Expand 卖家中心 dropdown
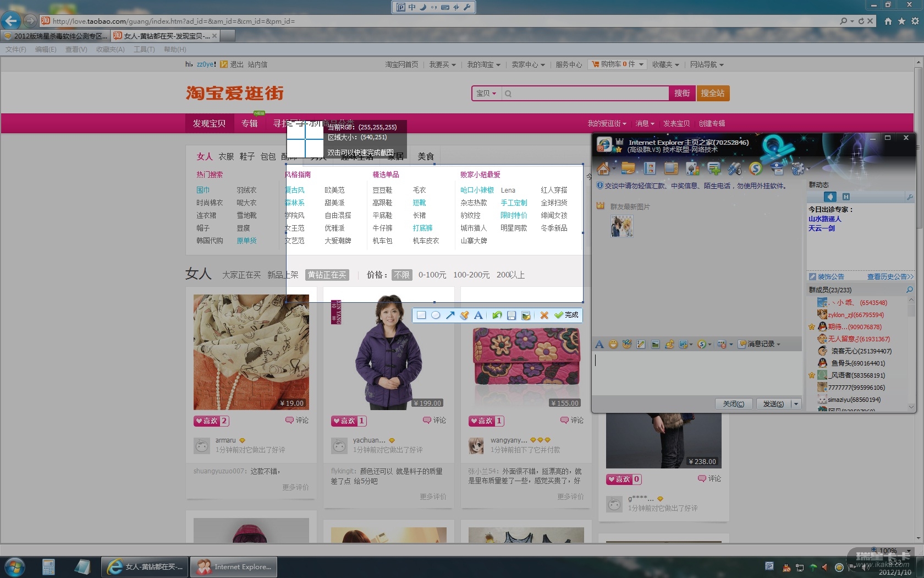924x578 pixels. click(528, 64)
